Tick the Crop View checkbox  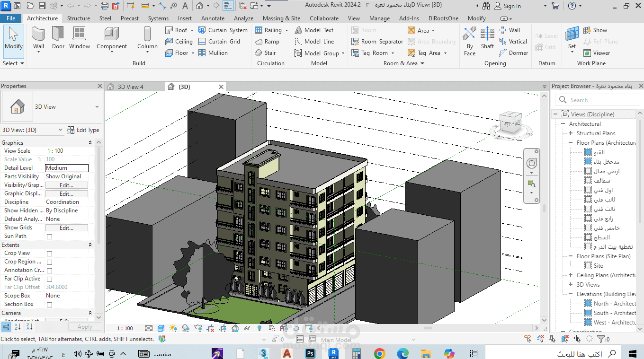49,254
